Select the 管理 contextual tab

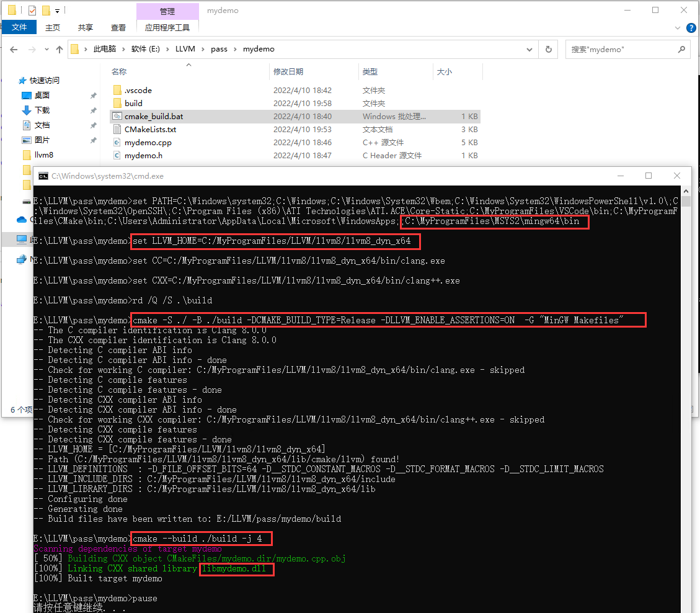167,11
